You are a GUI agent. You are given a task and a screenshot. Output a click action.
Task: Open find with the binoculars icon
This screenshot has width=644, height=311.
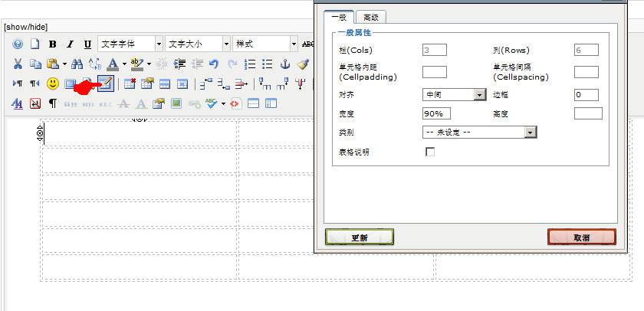(77, 64)
